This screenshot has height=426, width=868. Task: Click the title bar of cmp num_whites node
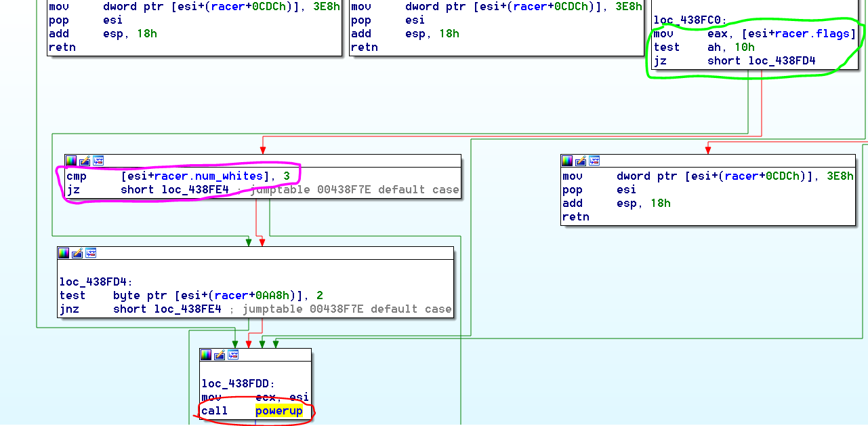click(x=263, y=161)
